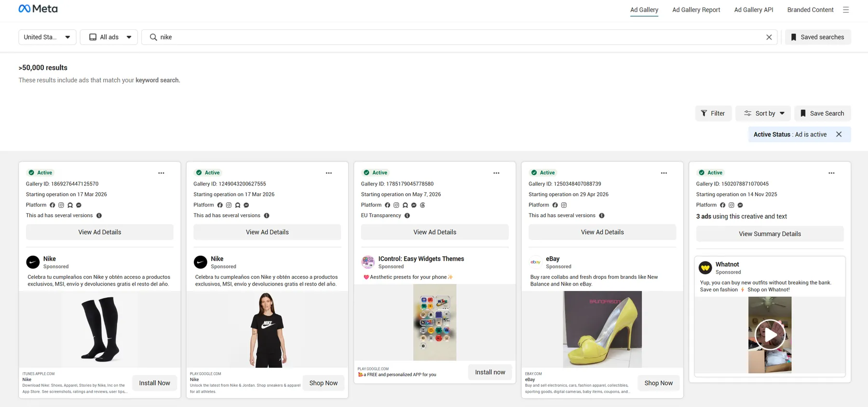The width and height of the screenshot is (868, 407).
Task: Click the Meta logo
Action: [x=38, y=9]
